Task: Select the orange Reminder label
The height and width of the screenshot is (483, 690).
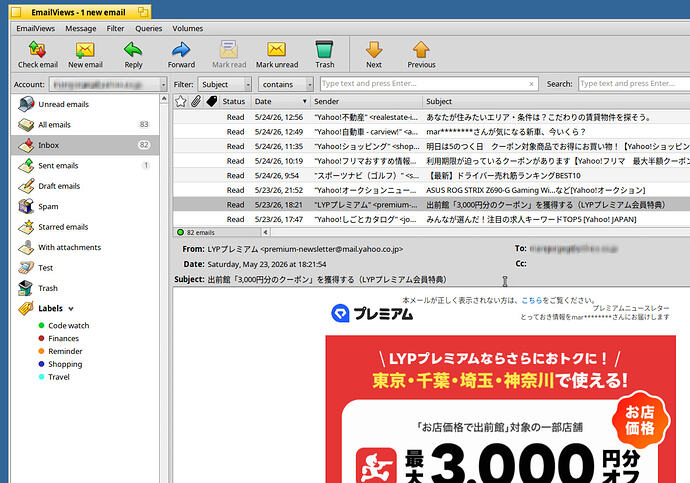Action: tap(60, 351)
